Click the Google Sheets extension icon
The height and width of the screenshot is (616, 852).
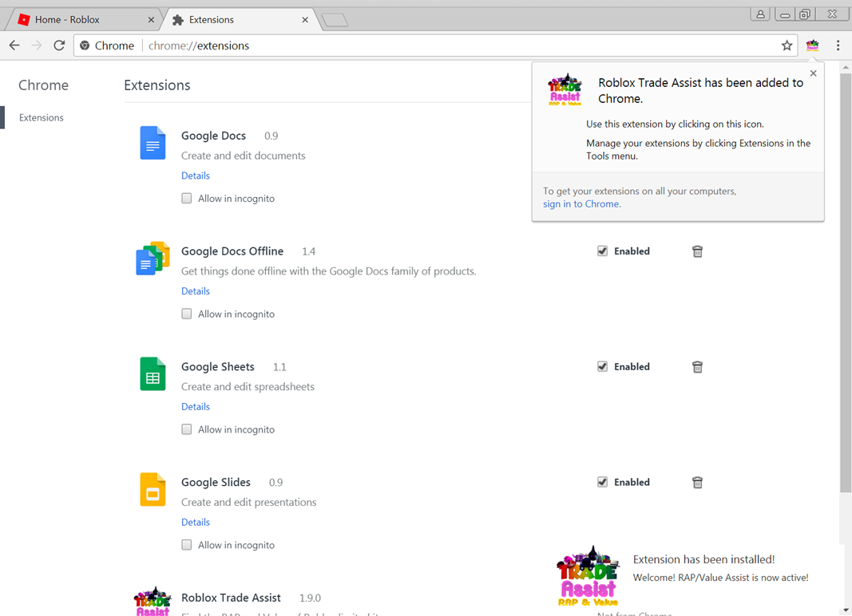tap(153, 373)
